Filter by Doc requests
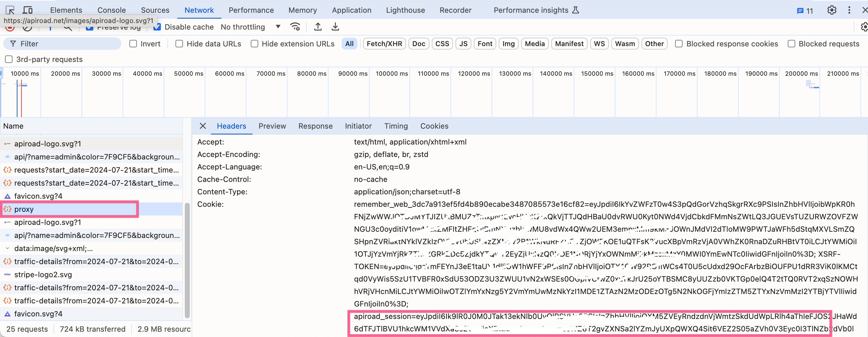This screenshot has width=868, height=337. [x=418, y=44]
